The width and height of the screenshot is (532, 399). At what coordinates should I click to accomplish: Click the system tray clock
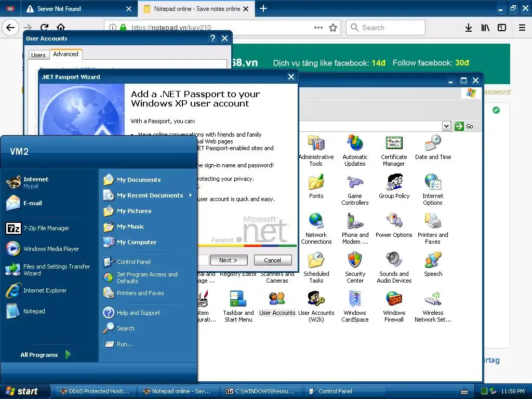click(x=513, y=391)
